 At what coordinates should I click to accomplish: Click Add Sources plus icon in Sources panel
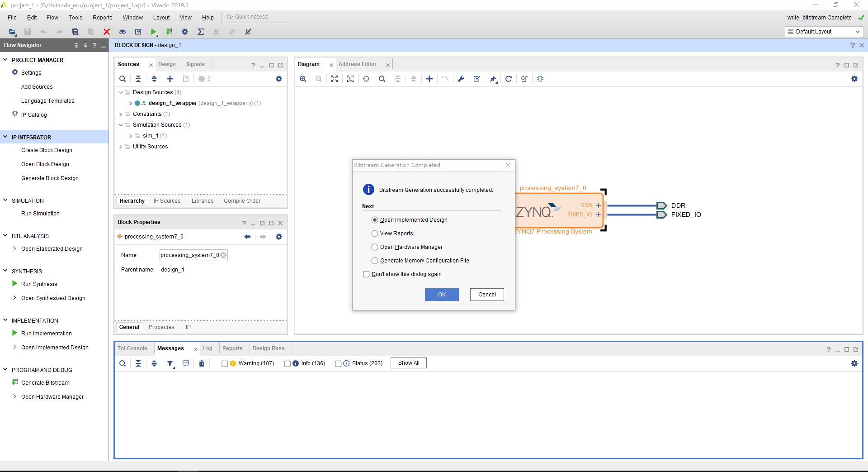point(170,79)
